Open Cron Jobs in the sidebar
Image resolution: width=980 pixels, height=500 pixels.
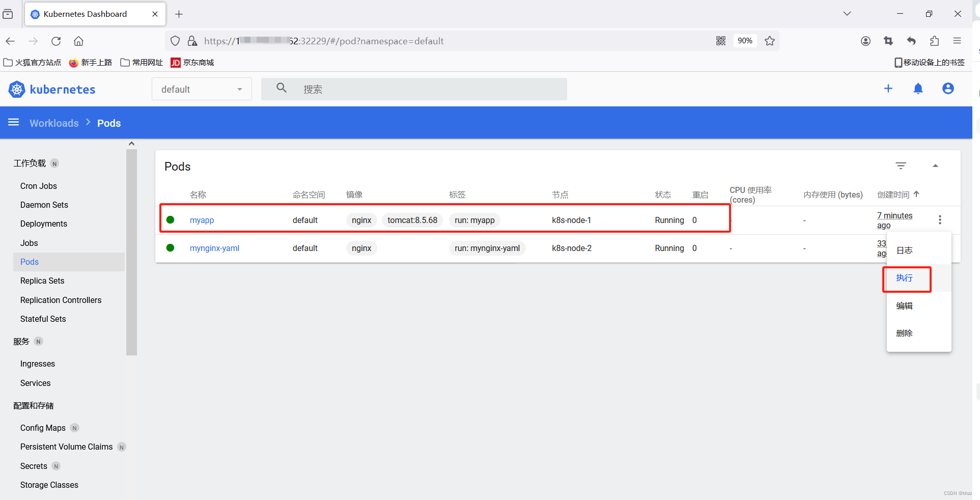39,186
